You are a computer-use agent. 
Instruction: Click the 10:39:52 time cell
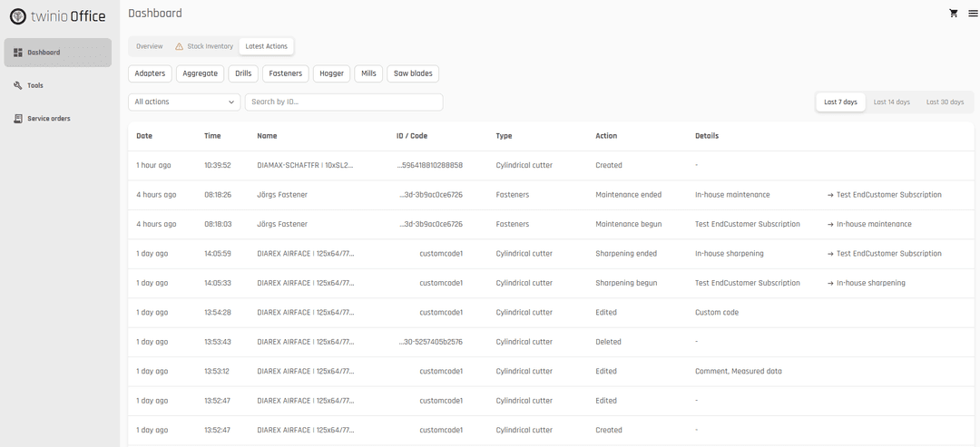[218, 165]
